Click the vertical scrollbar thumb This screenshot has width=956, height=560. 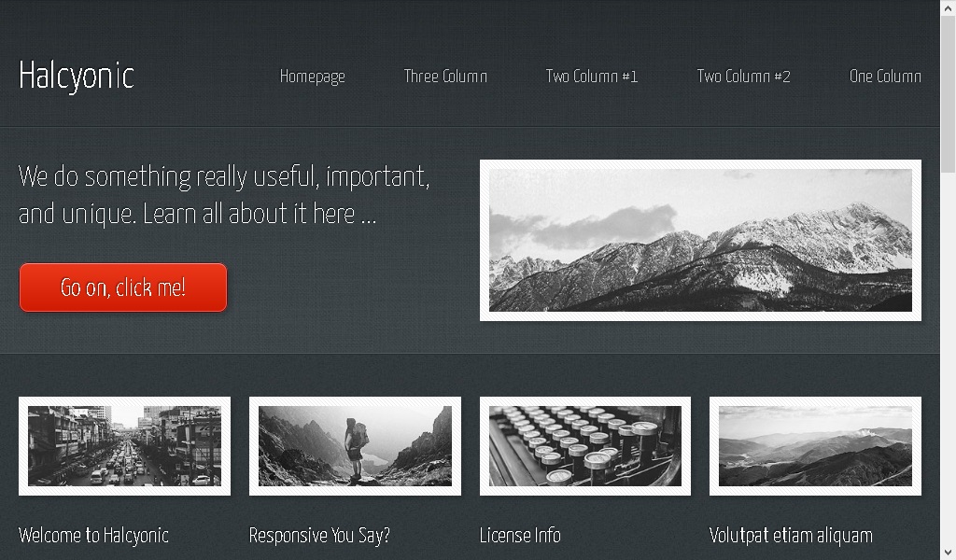click(x=949, y=94)
